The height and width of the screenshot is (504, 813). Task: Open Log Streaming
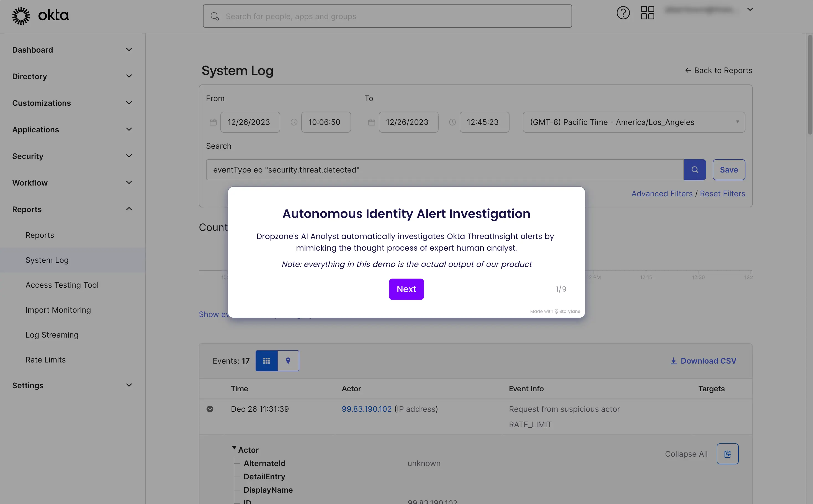pyautogui.click(x=52, y=335)
